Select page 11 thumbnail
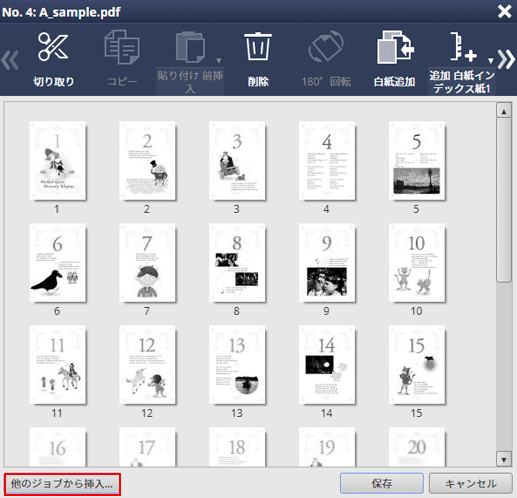This screenshot has height=498, width=517. tap(57, 365)
